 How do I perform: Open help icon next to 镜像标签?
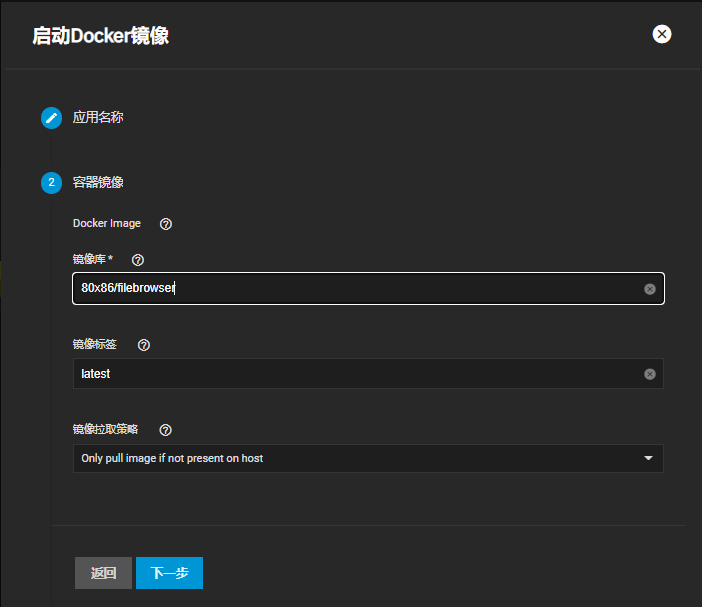pos(144,345)
